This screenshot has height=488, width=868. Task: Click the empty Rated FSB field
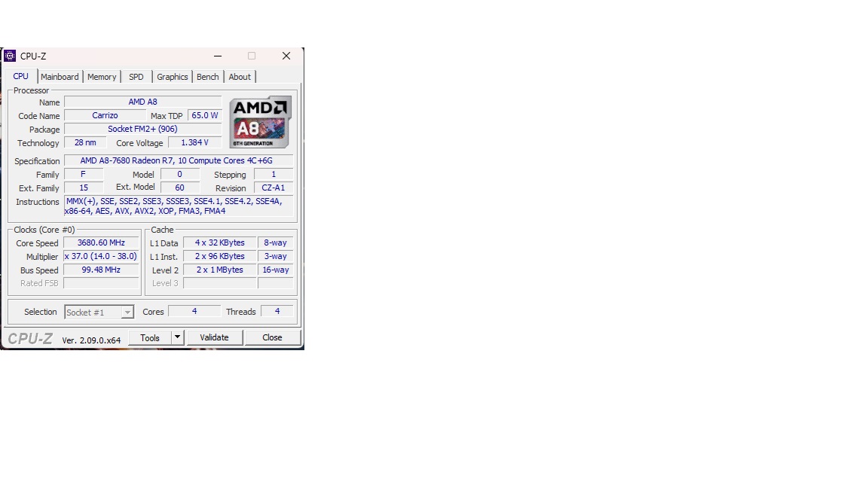click(x=101, y=283)
